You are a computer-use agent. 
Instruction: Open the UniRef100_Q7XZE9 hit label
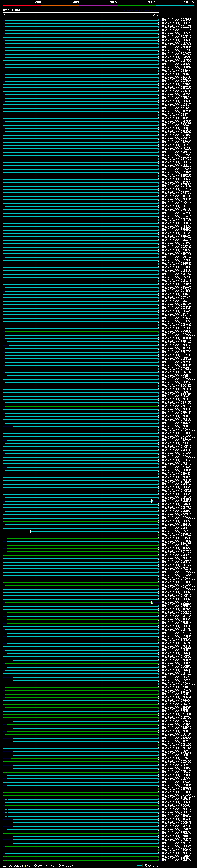click(176, 531)
